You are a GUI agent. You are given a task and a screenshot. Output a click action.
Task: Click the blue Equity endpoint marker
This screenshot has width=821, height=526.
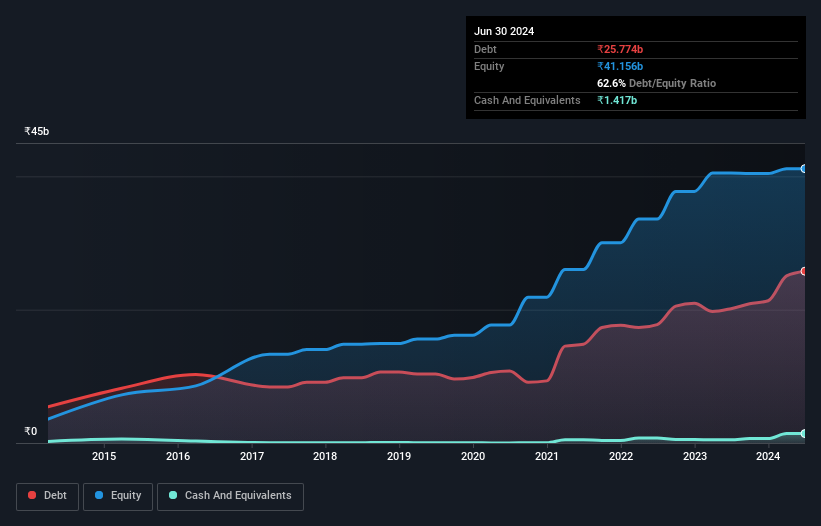click(x=803, y=169)
